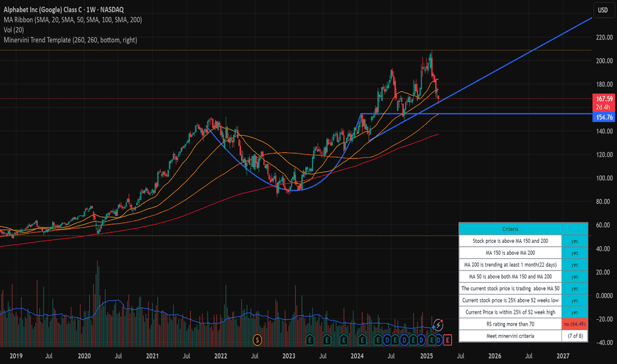Click the '(7 of 8)' result cell
Image resolution: width=617 pixels, height=364 pixels.
(x=575, y=336)
